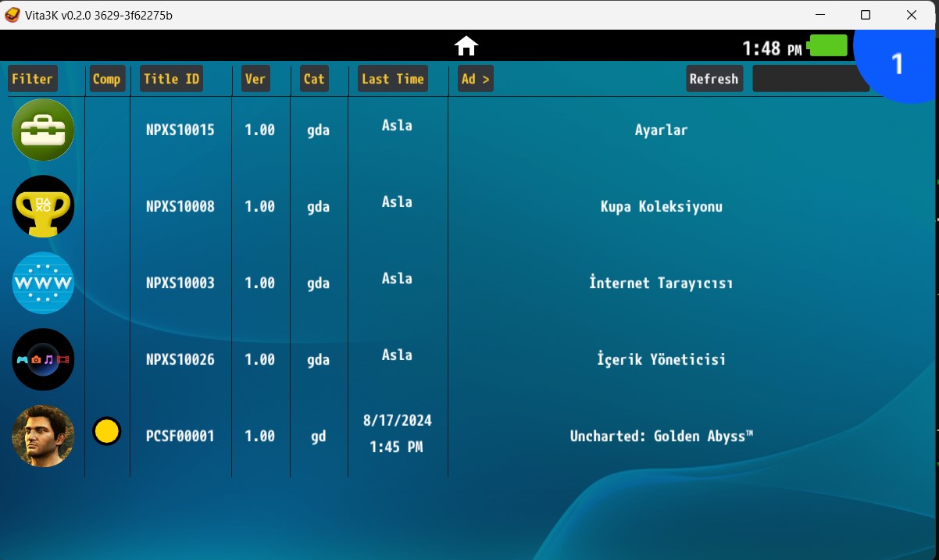
Task: Select the İnternet Tarayıcısı app name
Action: tap(661, 283)
